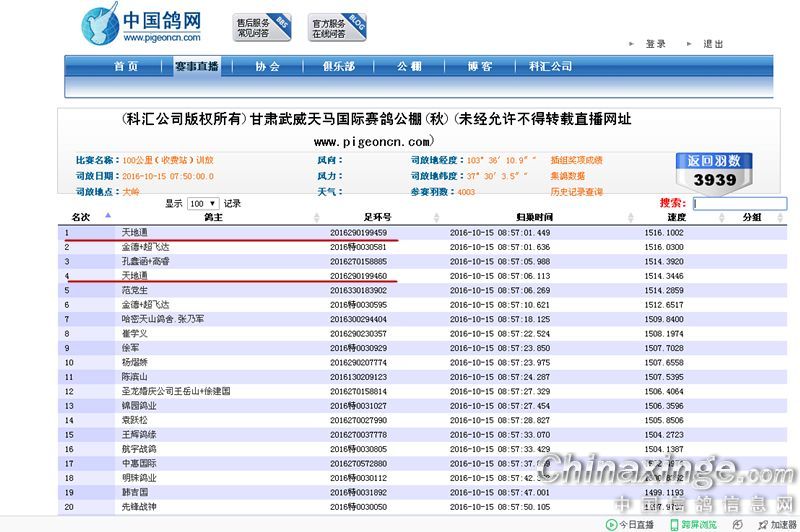Go to the 首页 navigation tab
This screenshot has width=800, height=532.
126,66
